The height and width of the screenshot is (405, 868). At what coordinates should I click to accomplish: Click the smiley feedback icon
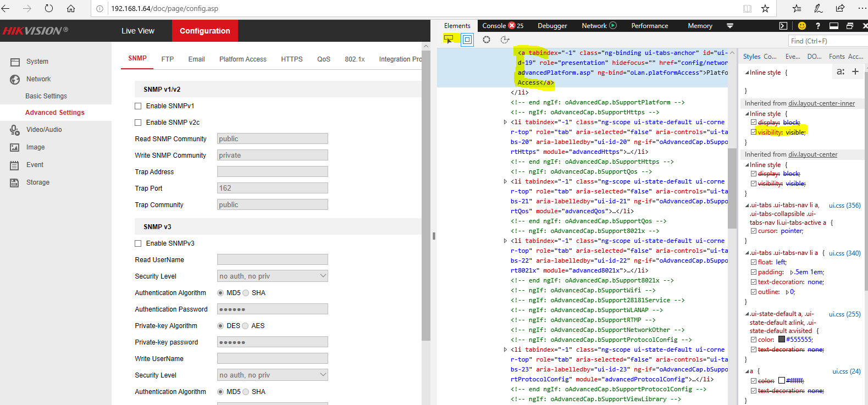coord(802,26)
